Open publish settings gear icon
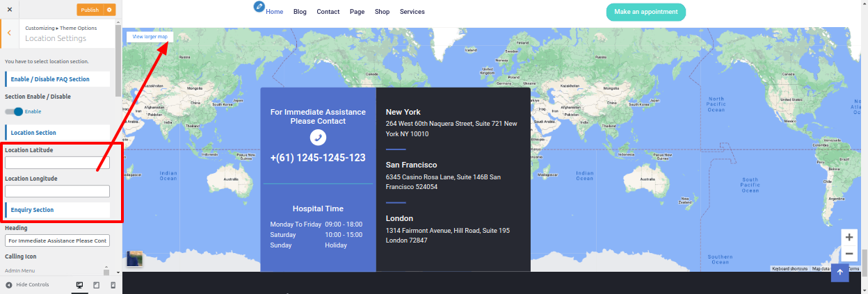This screenshot has width=868, height=294. click(109, 10)
